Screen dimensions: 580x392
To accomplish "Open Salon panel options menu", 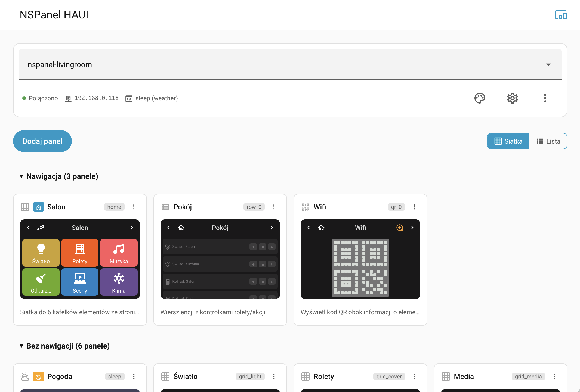I will pos(134,207).
